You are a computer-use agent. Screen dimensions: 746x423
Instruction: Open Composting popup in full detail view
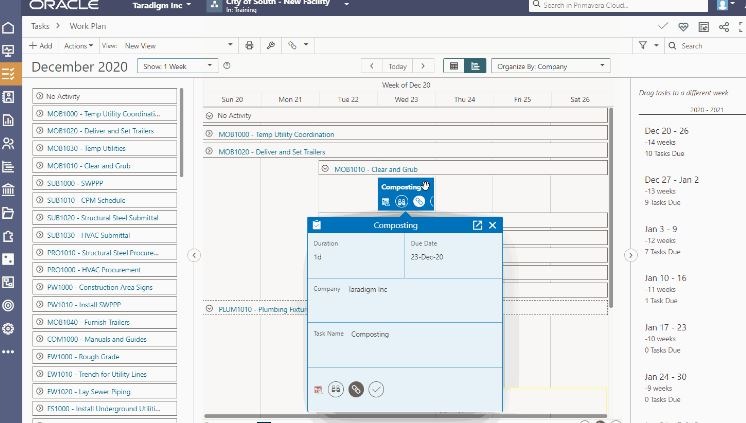[477, 225]
